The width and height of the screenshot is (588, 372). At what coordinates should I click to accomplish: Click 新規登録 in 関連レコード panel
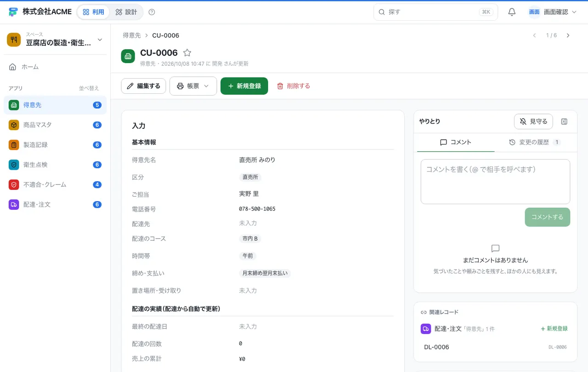(554, 329)
